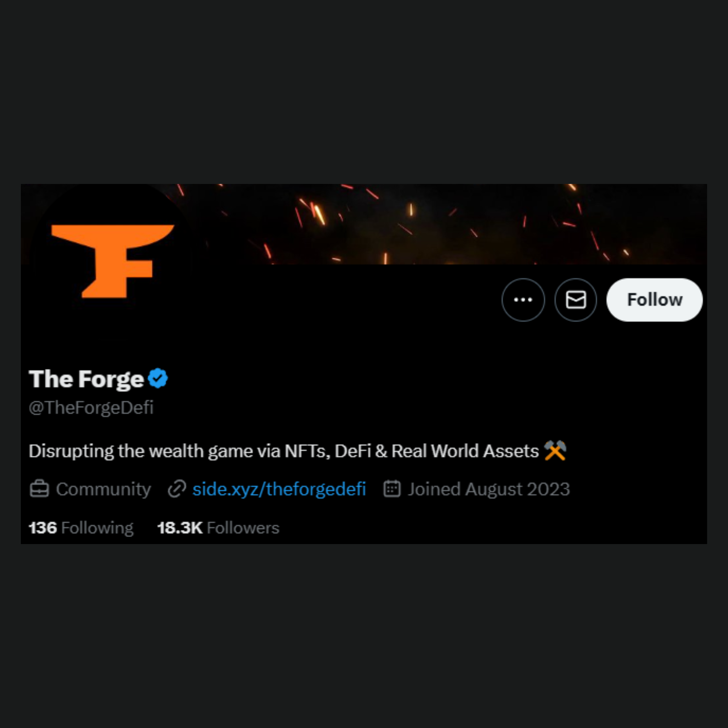Click the Followers label text
This screenshot has width=728, height=728.
click(x=243, y=528)
